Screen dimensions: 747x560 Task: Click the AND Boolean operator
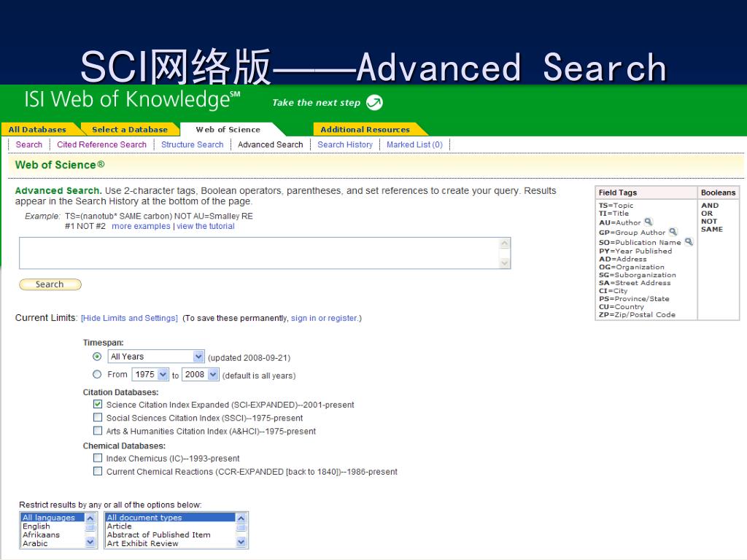point(710,205)
